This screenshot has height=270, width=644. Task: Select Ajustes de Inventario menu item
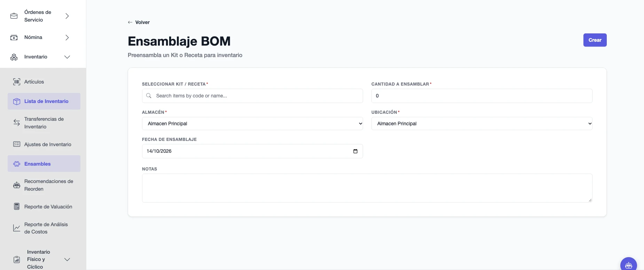[44, 144]
